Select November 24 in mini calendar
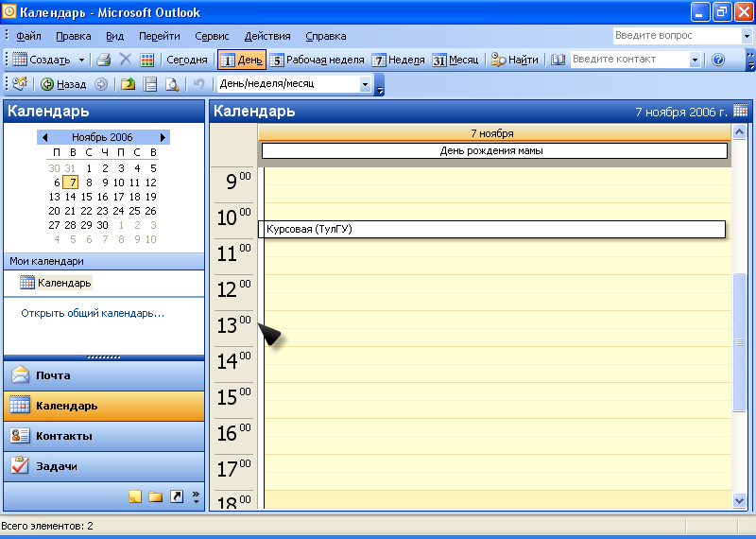Screen dimensions: 756x539 point(119,211)
